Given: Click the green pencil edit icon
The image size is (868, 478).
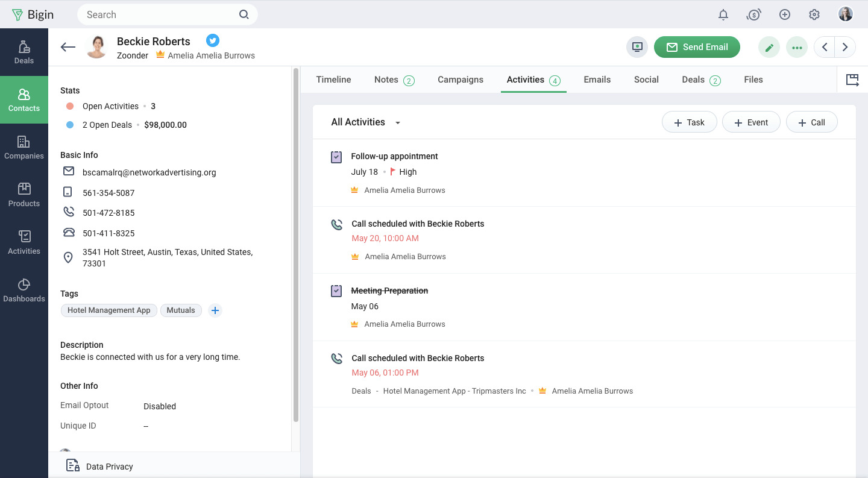Looking at the screenshot, I should click(769, 47).
